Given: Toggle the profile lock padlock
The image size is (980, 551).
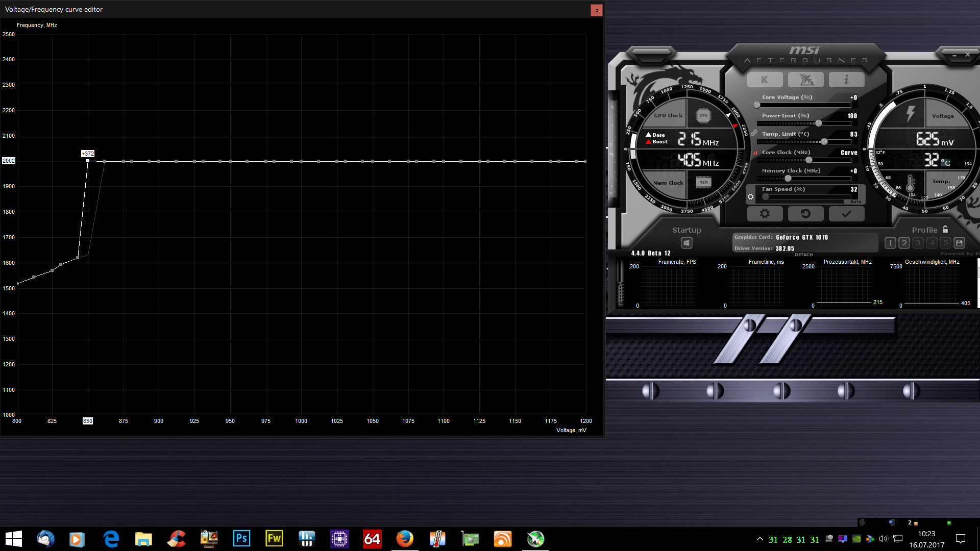Looking at the screenshot, I should point(945,230).
